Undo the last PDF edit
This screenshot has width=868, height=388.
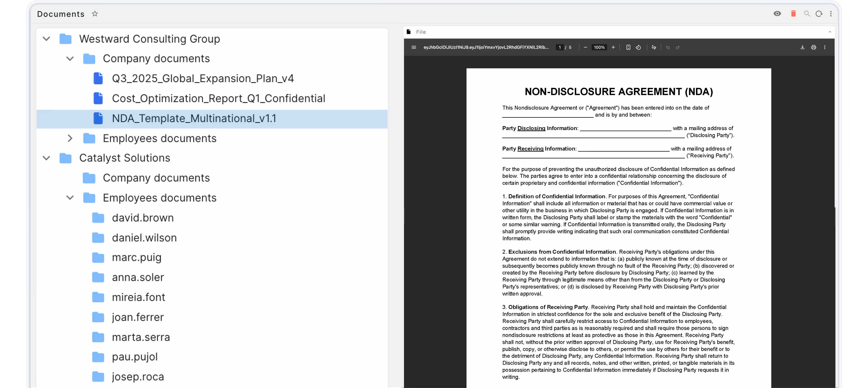pyautogui.click(x=668, y=47)
